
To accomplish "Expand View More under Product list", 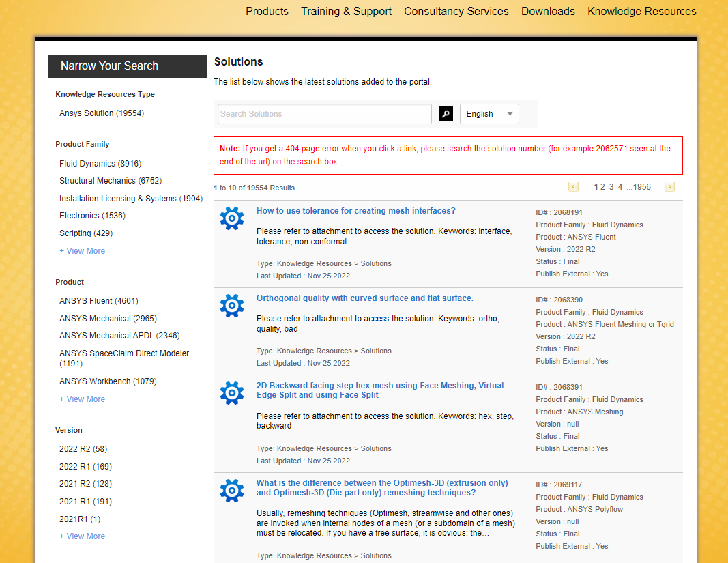I will 82,399.
